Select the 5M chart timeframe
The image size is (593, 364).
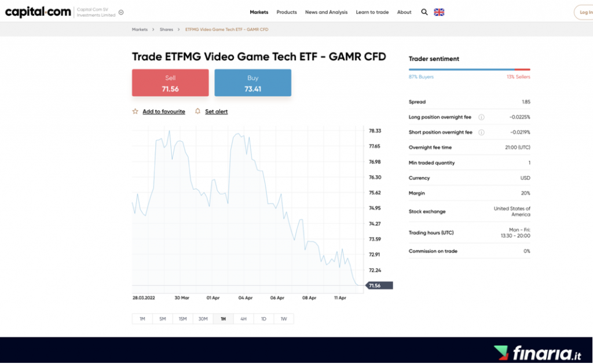click(x=163, y=319)
